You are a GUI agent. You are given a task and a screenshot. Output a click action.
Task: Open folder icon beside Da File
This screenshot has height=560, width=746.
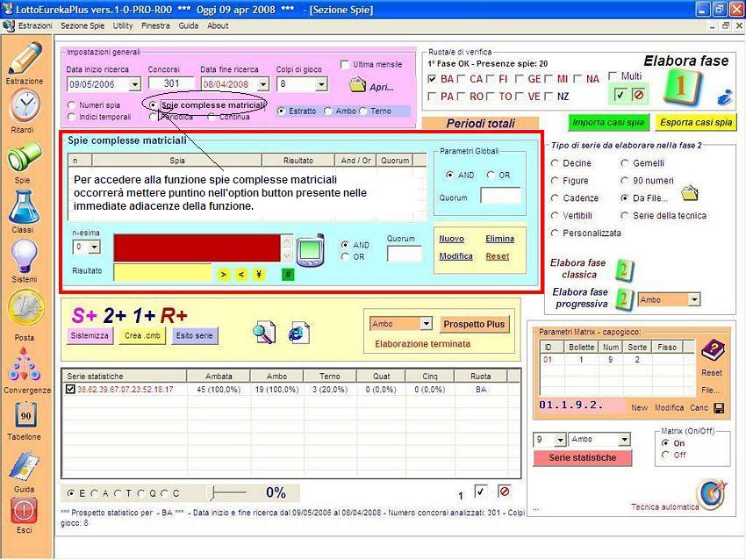click(690, 194)
